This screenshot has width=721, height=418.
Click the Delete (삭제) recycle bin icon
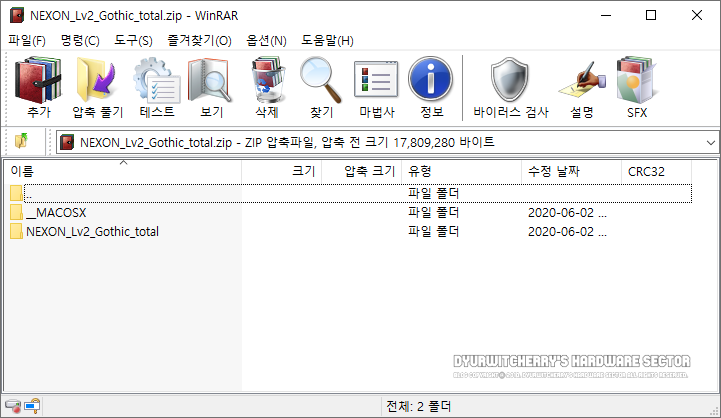[x=267, y=80]
